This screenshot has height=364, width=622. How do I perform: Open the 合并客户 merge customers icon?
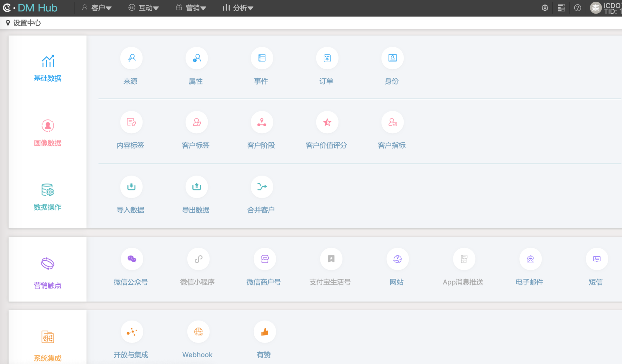pyautogui.click(x=262, y=187)
